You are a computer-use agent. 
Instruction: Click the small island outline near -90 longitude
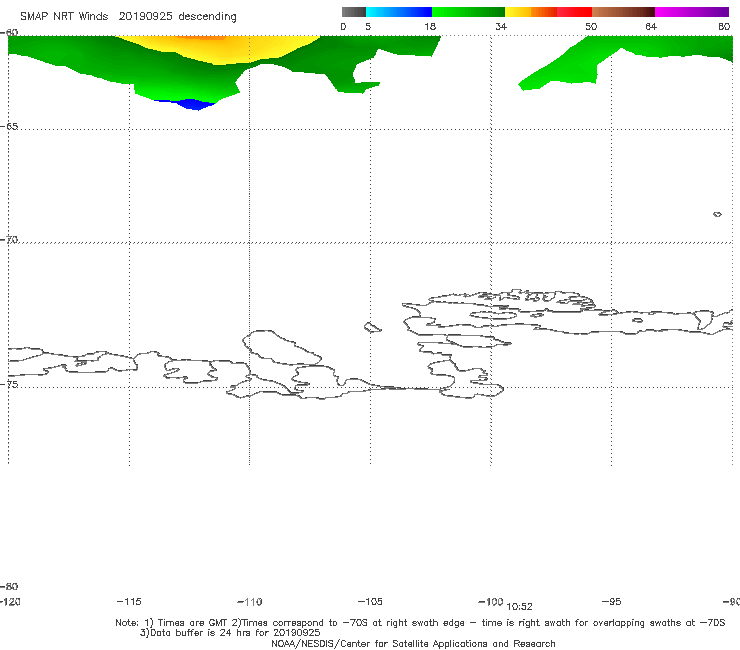pos(717,214)
